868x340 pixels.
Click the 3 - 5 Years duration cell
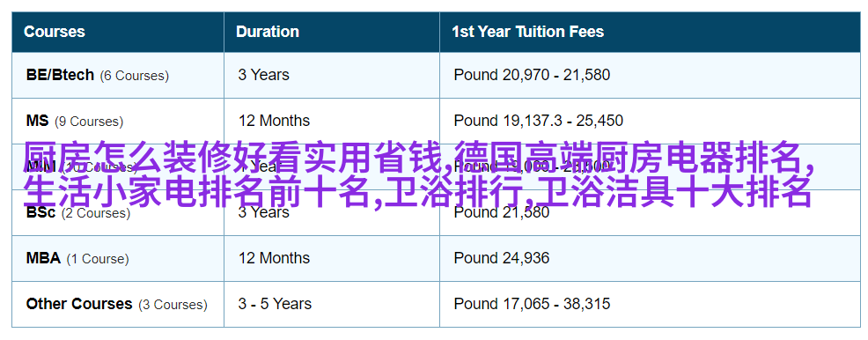(275, 304)
